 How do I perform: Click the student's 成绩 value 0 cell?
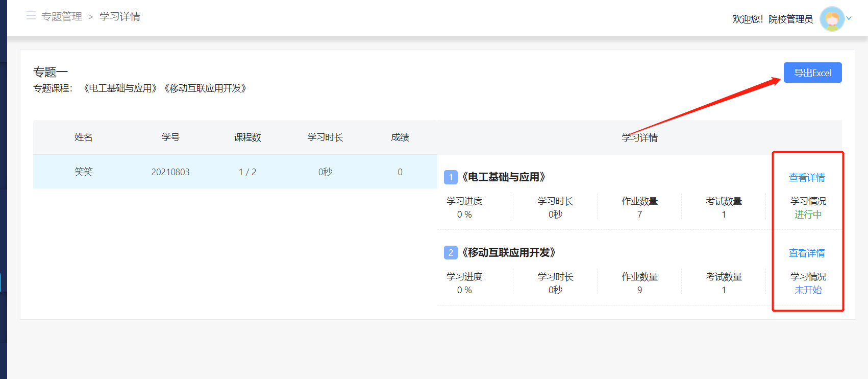point(400,172)
